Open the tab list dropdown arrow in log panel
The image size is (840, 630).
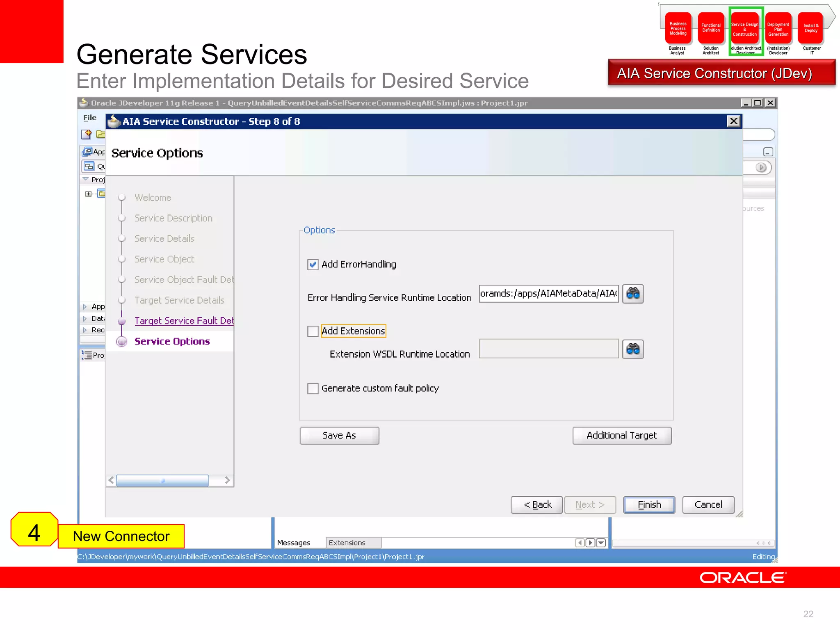tap(601, 543)
